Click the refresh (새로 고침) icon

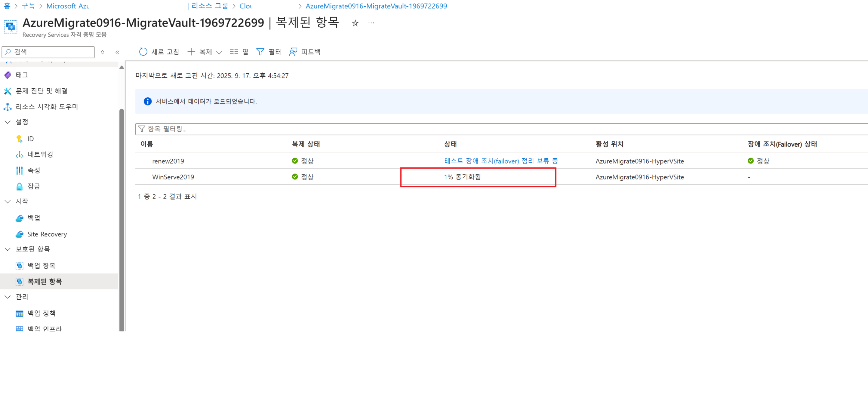coord(143,51)
